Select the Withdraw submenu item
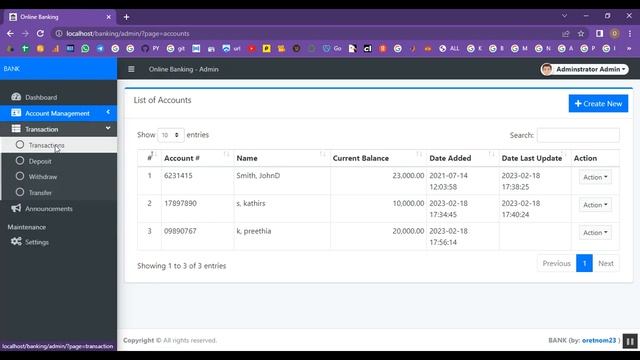Screen dimensions: 640x360 pos(59,176)
